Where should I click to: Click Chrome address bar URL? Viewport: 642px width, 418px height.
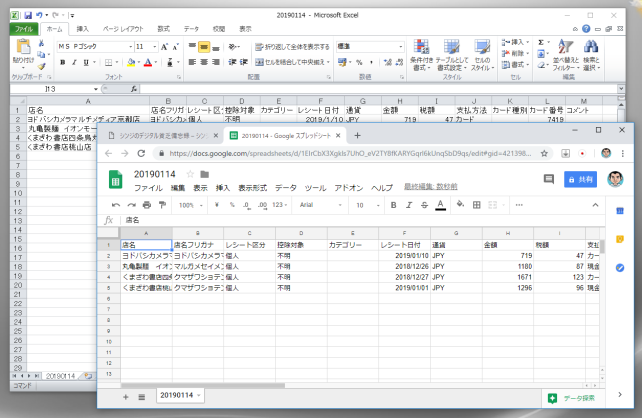(350, 153)
